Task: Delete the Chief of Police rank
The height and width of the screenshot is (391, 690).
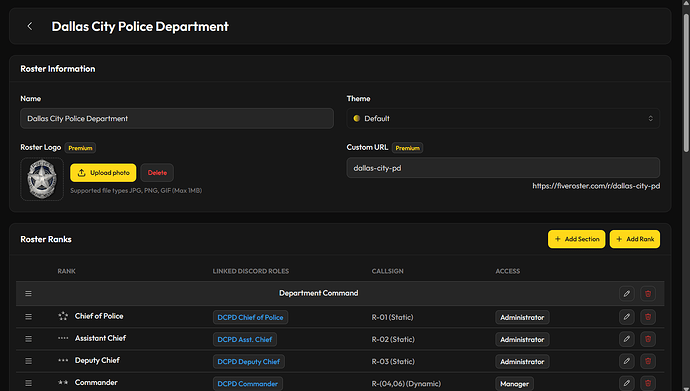Action: 648,317
